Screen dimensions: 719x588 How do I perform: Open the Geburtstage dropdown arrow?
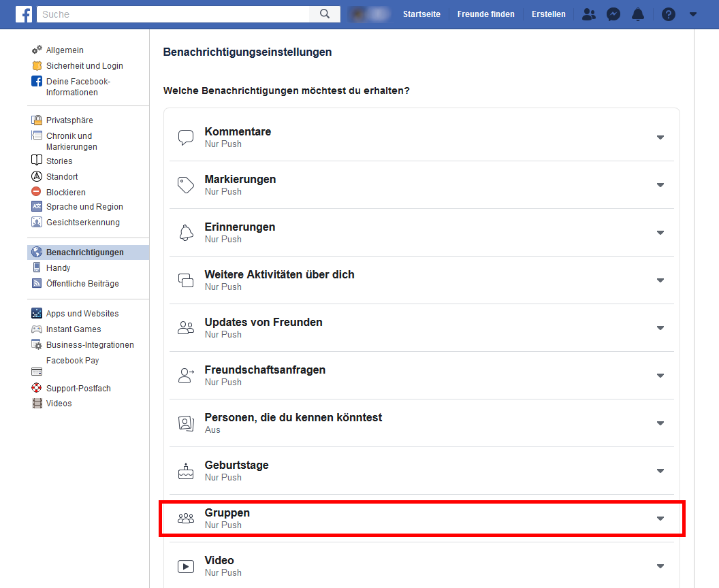point(660,470)
